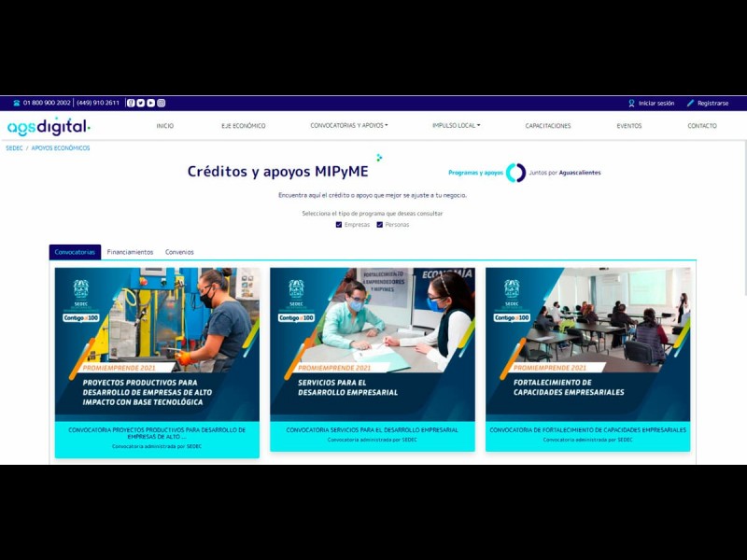747x560 pixels.
Task: Open the YouTube social icon
Action: 151,103
